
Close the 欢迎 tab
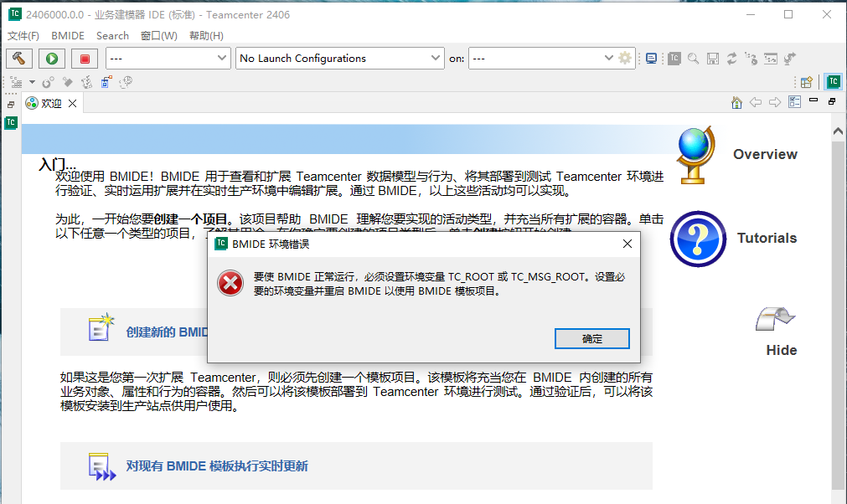point(72,103)
